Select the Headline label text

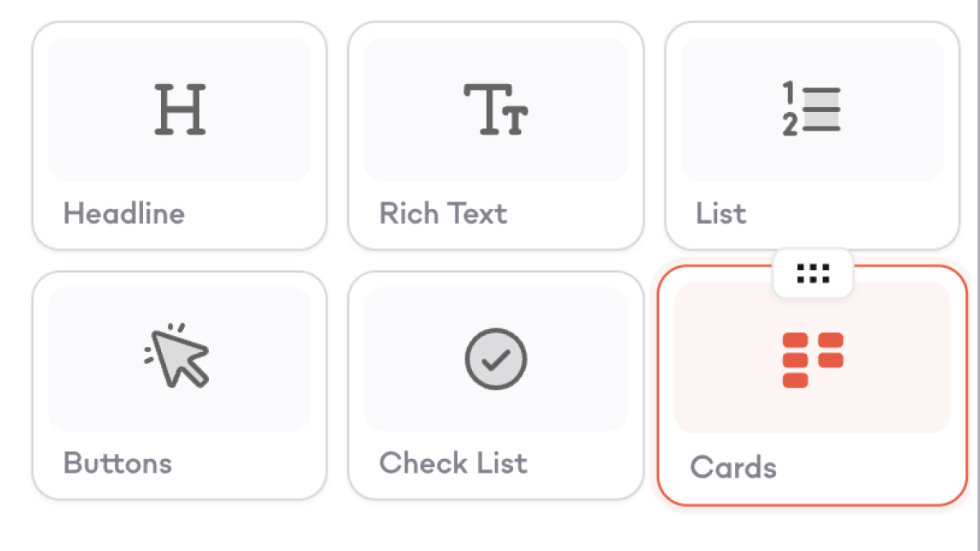pyautogui.click(x=124, y=214)
